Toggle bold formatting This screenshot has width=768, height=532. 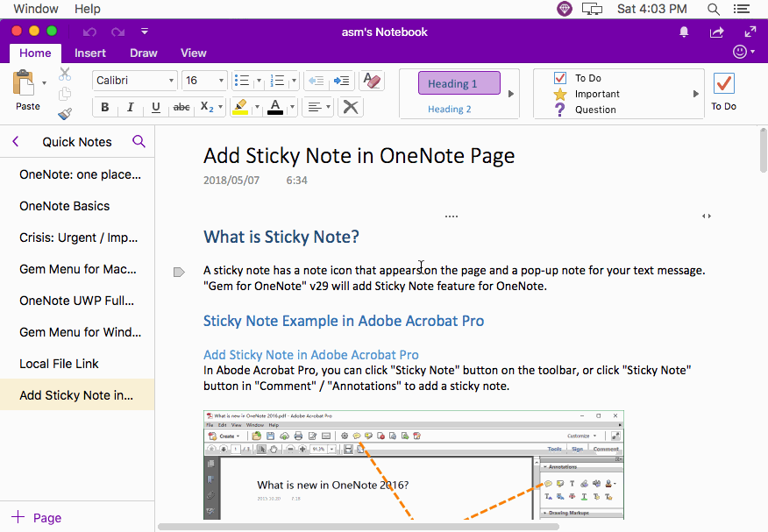[104, 107]
